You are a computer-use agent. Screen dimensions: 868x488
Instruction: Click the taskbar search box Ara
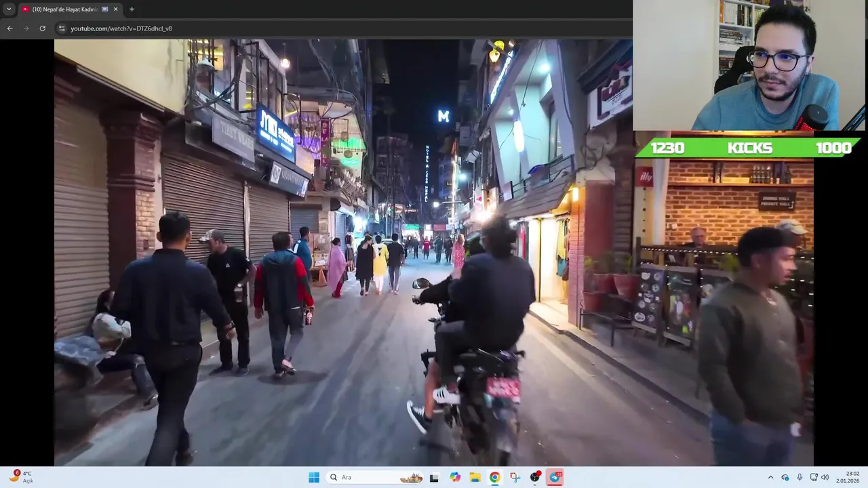tap(375, 477)
